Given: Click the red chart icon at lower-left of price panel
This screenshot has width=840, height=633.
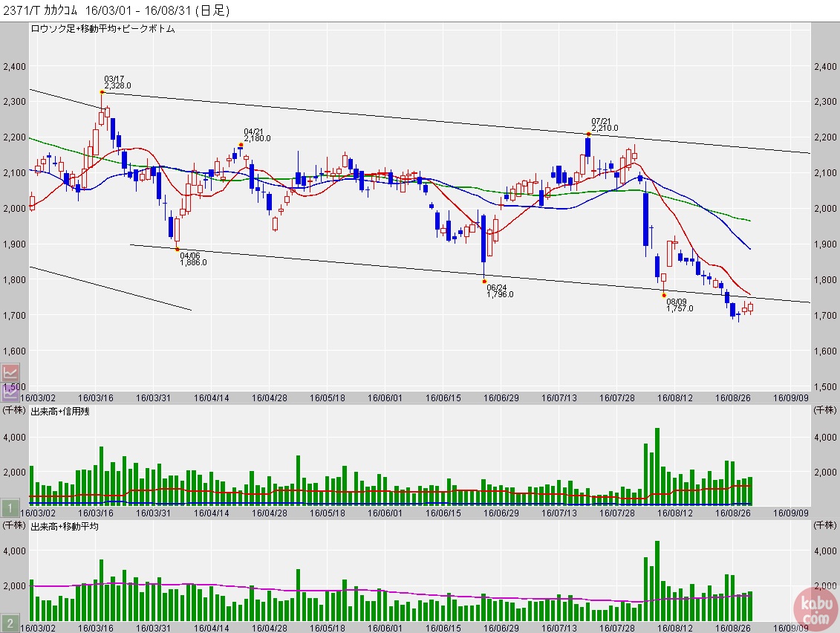Looking at the screenshot, I should pyautogui.click(x=10, y=373).
